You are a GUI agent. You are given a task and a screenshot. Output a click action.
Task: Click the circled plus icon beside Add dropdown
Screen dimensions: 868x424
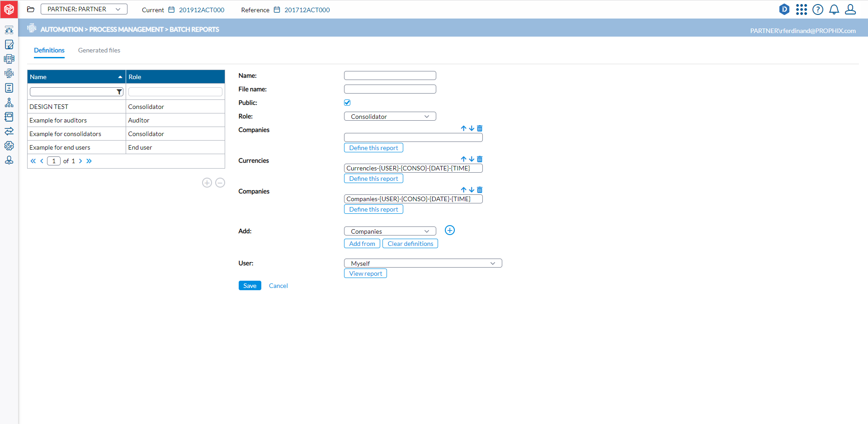[x=449, y=231]
